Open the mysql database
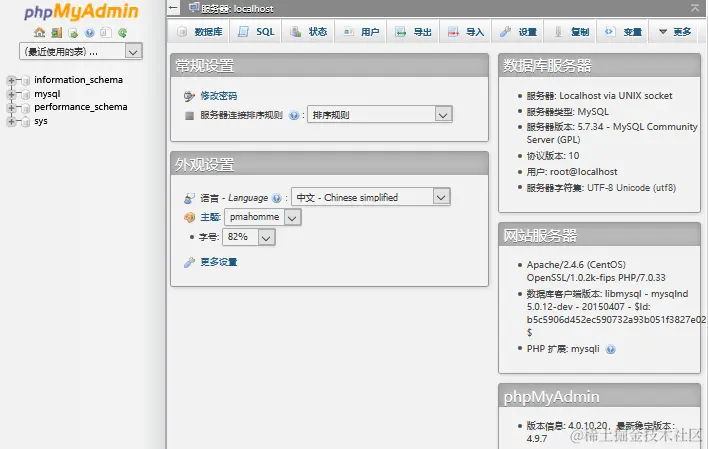This screenshot has width=708, height=449. click(x=47, y=94)
